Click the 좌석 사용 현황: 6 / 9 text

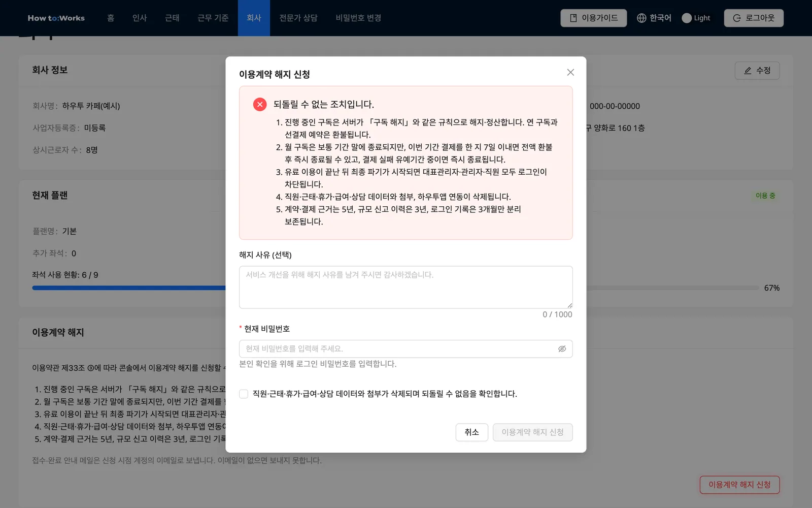pos(65,275)
